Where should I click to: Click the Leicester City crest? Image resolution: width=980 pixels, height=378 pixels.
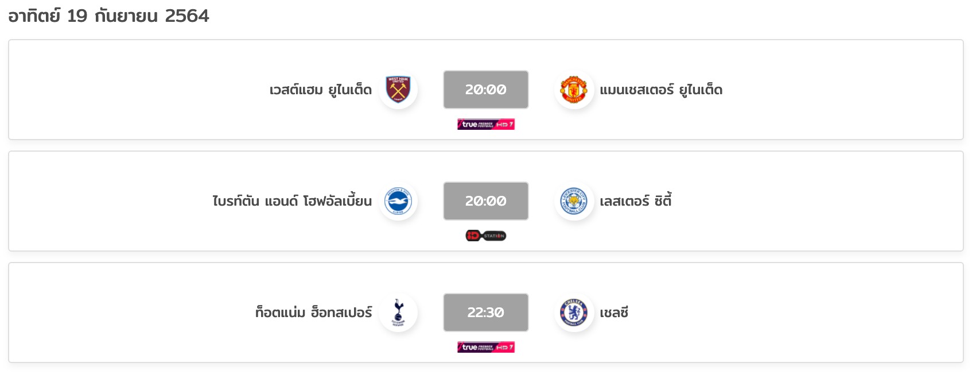click(574, 201)
